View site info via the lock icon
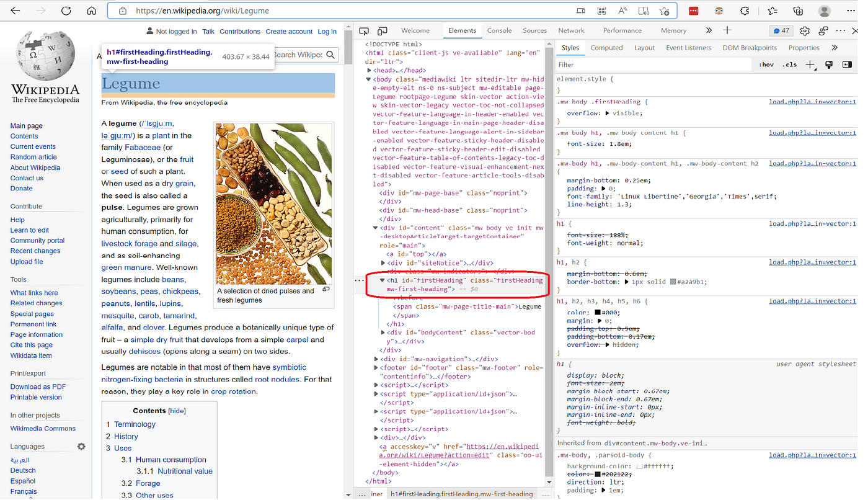 tap(123, 11)
